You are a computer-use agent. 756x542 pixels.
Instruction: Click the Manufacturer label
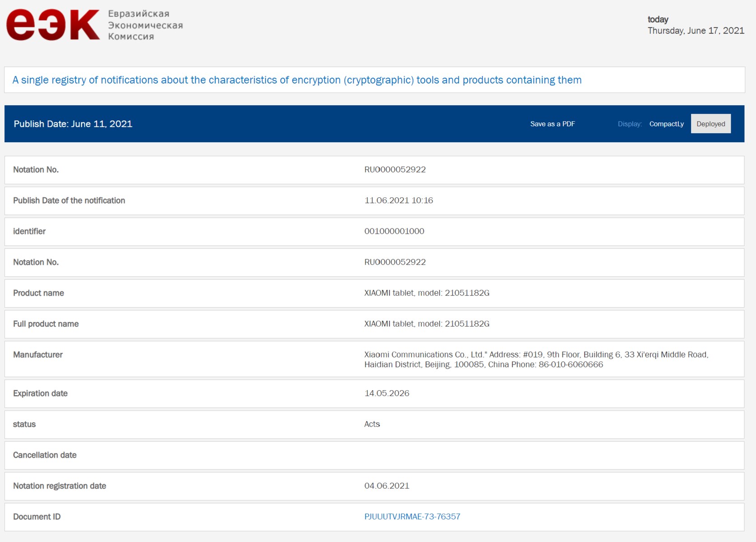coord(38,355)
